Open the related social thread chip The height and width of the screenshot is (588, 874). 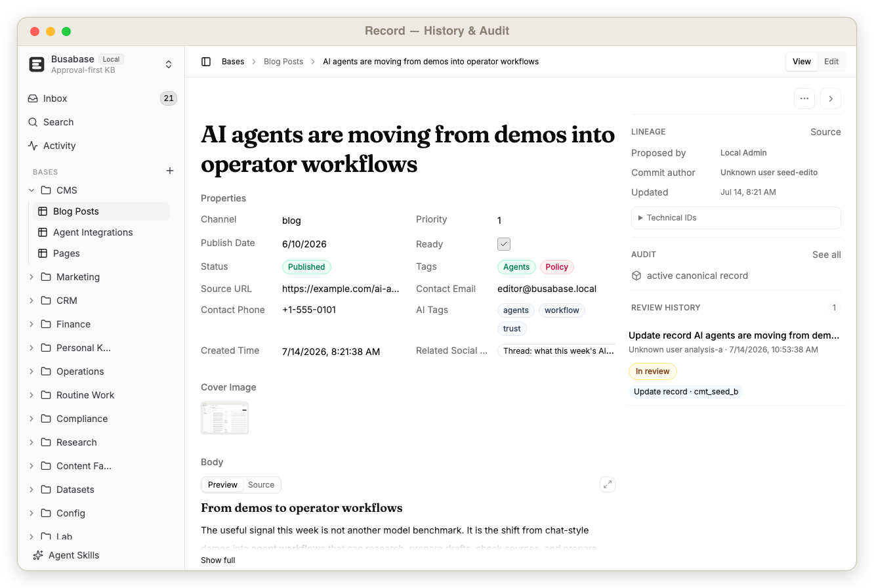(x=557, y=351)
